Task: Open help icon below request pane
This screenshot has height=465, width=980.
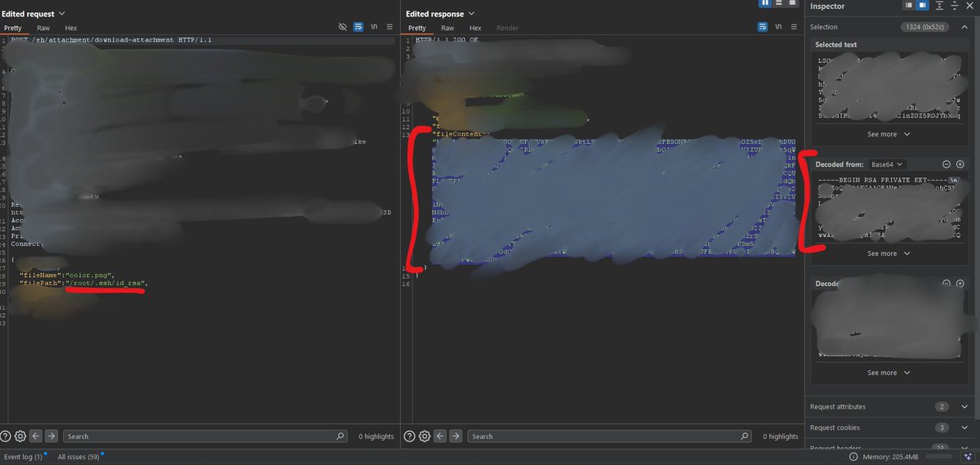Action: (7, 436)
